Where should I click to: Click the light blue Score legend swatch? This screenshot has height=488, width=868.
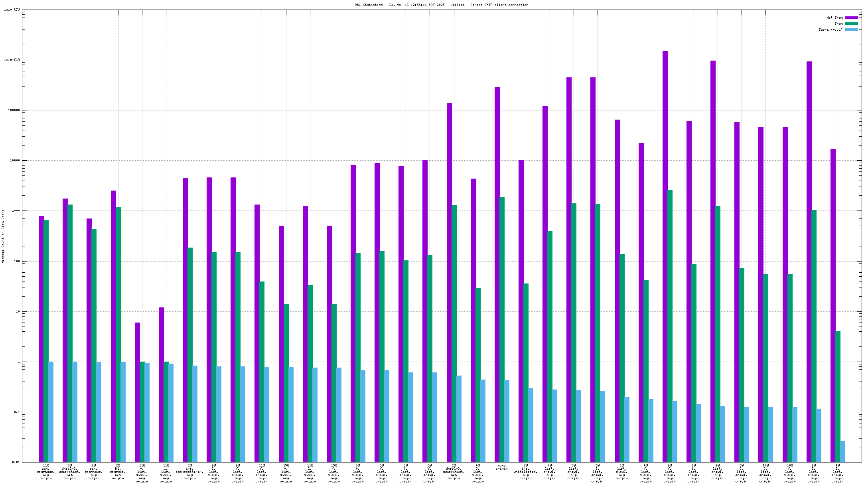(x=851, y=30)
